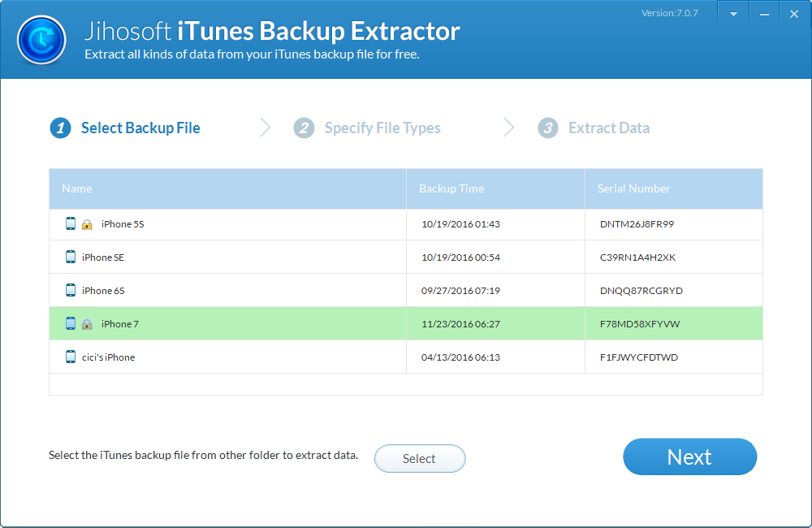Open the title bar dropdown menu arrow
The image size is (812, 528).
coord(733,14)
